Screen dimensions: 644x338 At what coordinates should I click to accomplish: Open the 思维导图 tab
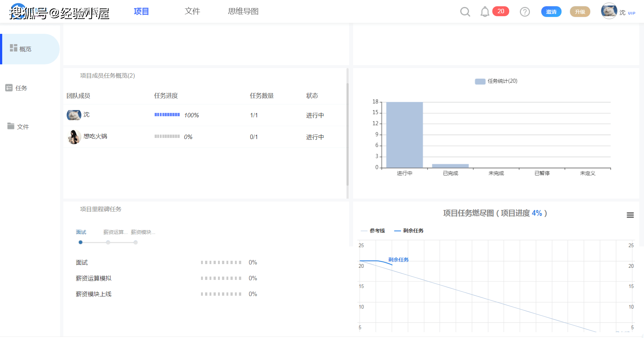[243, 11]
